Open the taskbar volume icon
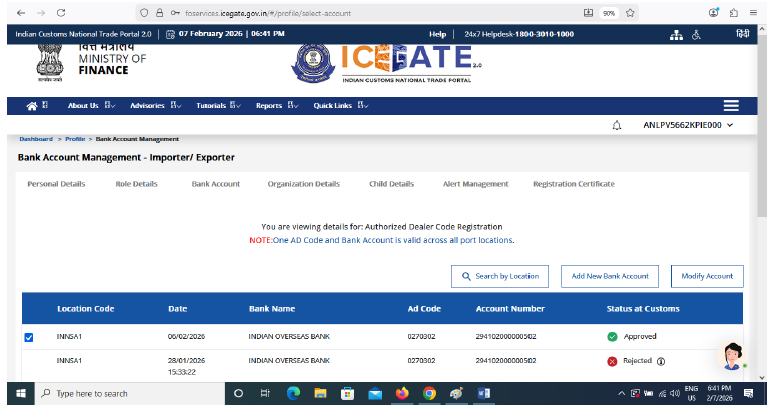This screenshot has width=770, height=408. click(675, 394)
